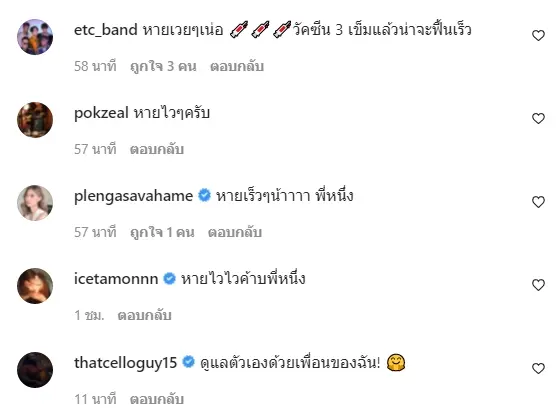
Task: Like icetamonnn's comment with the heart
Action: 538,285
